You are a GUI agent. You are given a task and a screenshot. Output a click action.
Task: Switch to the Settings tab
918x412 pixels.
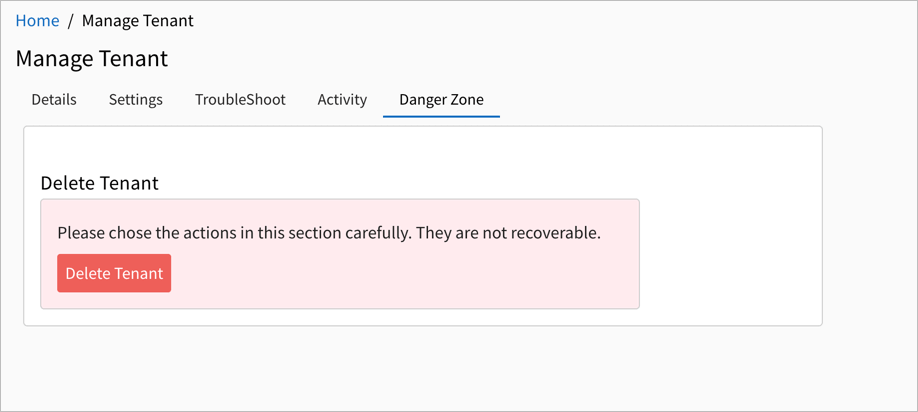(136, 100)
